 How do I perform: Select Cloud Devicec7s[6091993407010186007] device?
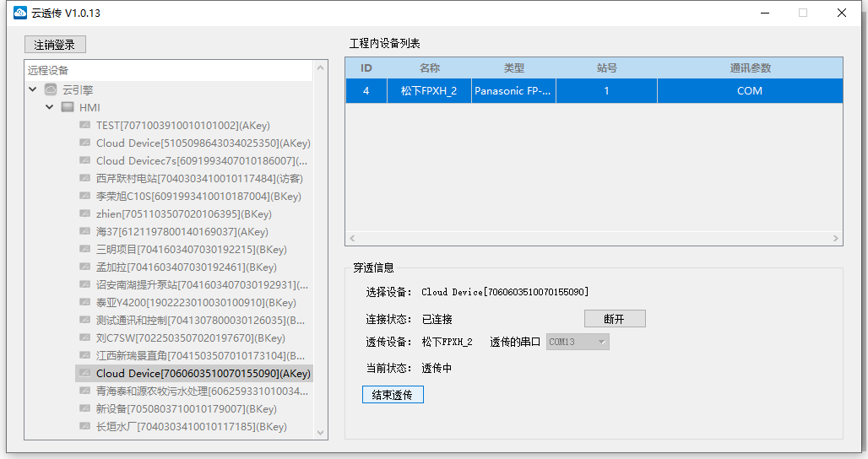click(202, 161)
